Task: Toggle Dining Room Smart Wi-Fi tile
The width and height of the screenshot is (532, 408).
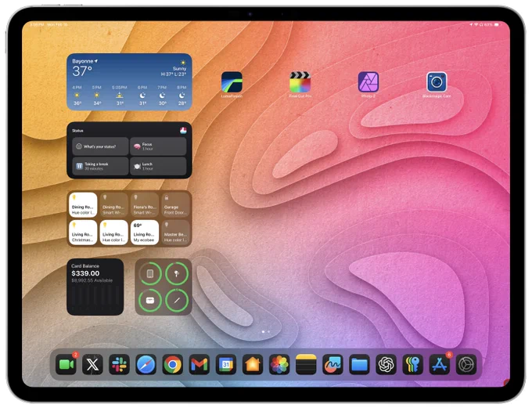Action: tap(113, 204)
